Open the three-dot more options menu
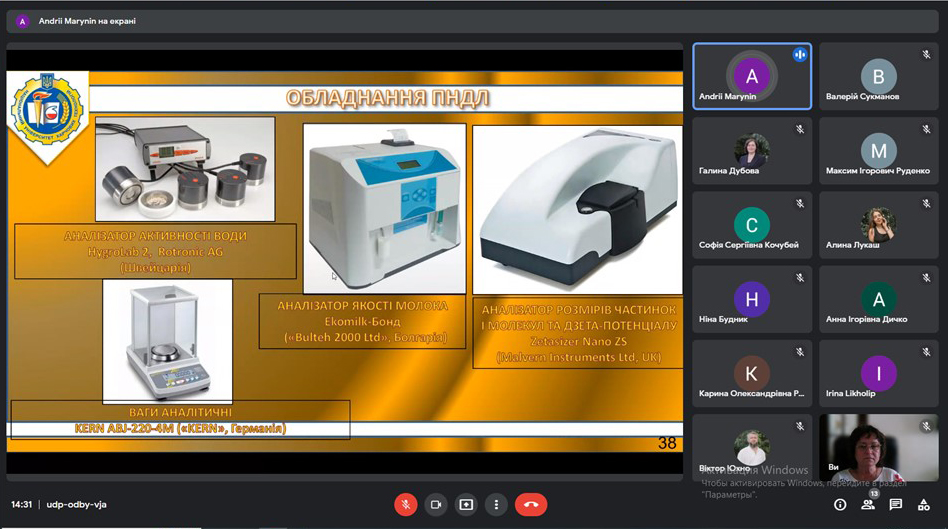The width and height of the screenshot is (948, 529). point(496,504)
